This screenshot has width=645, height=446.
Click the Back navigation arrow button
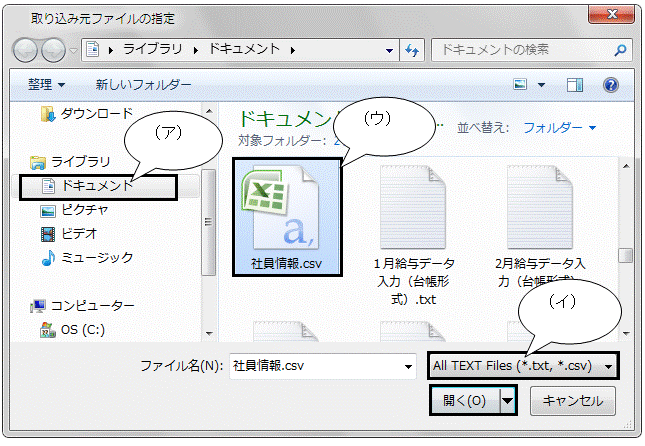point(26,50)
